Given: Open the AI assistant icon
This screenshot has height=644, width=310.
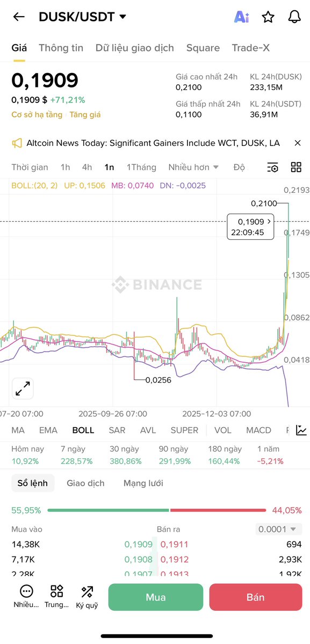Looking at the screenshot, I should tap(241, 17).
